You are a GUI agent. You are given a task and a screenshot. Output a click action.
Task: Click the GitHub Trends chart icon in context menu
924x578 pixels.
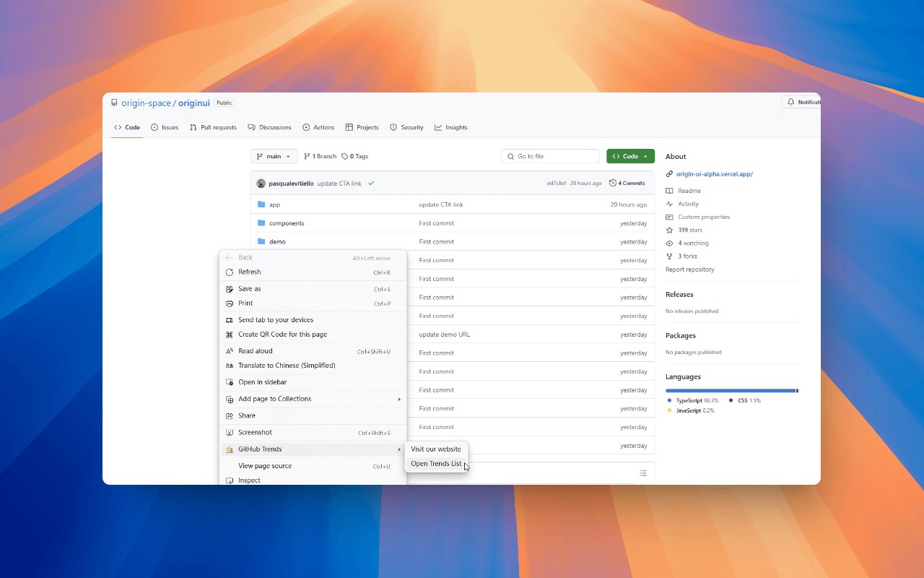pos(230,449)
